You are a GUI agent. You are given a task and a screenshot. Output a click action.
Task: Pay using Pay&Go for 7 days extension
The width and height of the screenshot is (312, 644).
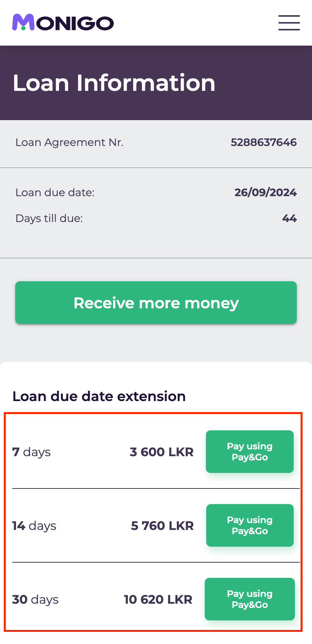point(250,452)
